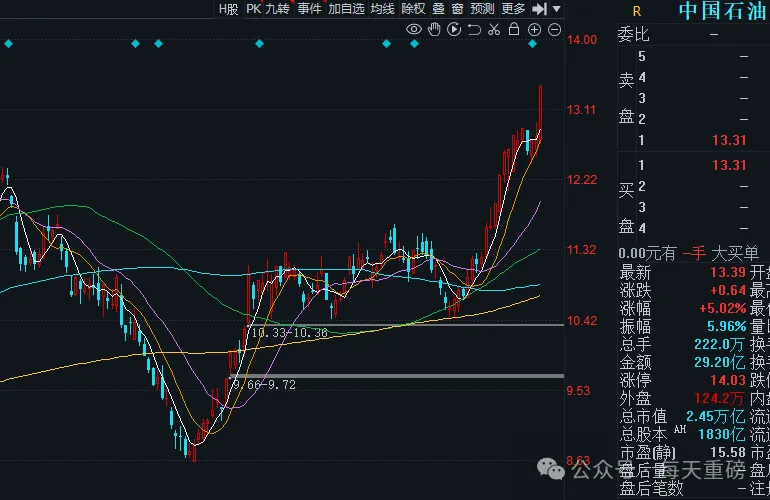770x500 pixels.
Task: Click the 总手 value 222.0万
Action: click(x=719, y=344)
